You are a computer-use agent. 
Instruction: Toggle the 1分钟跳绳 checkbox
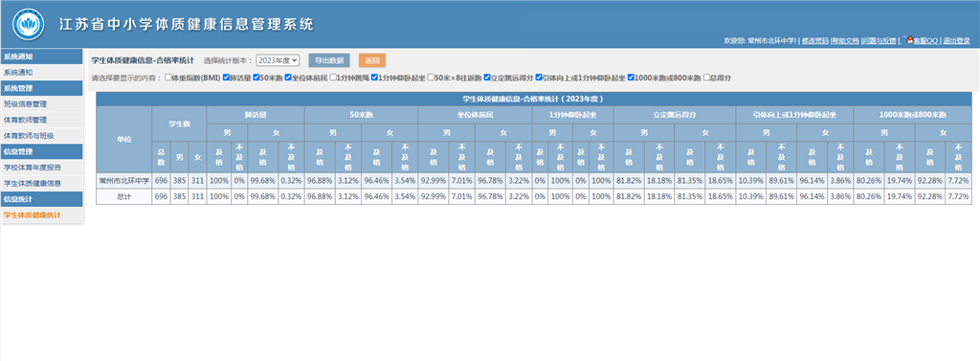(x=333, y=79)
